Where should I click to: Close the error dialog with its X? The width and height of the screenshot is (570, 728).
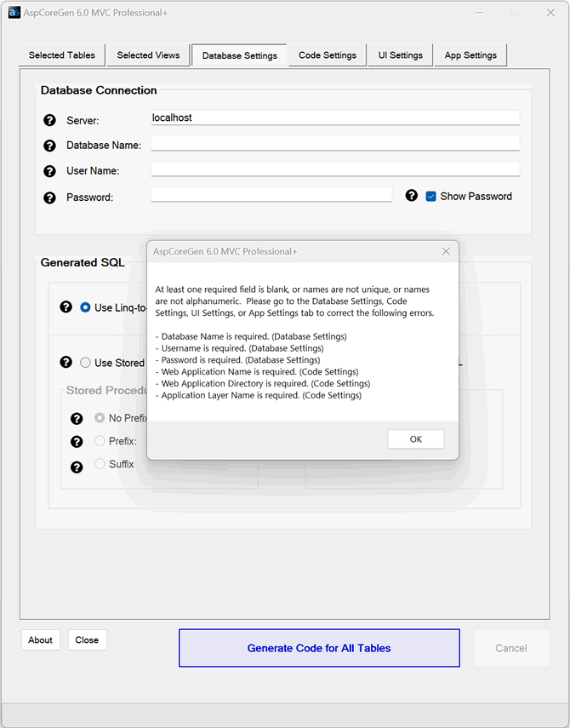click(x=446, y=251)
